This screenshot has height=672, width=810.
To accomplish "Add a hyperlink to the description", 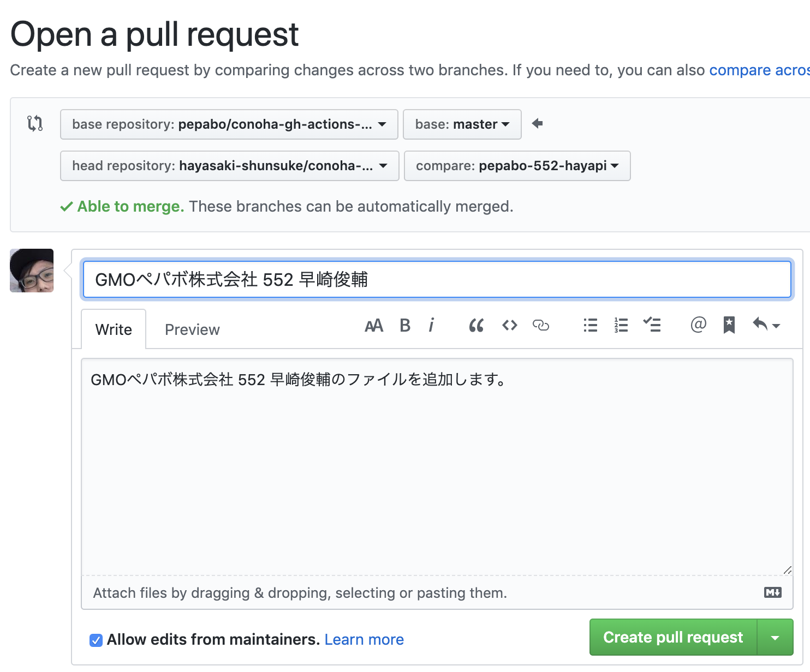I will 541,325.
